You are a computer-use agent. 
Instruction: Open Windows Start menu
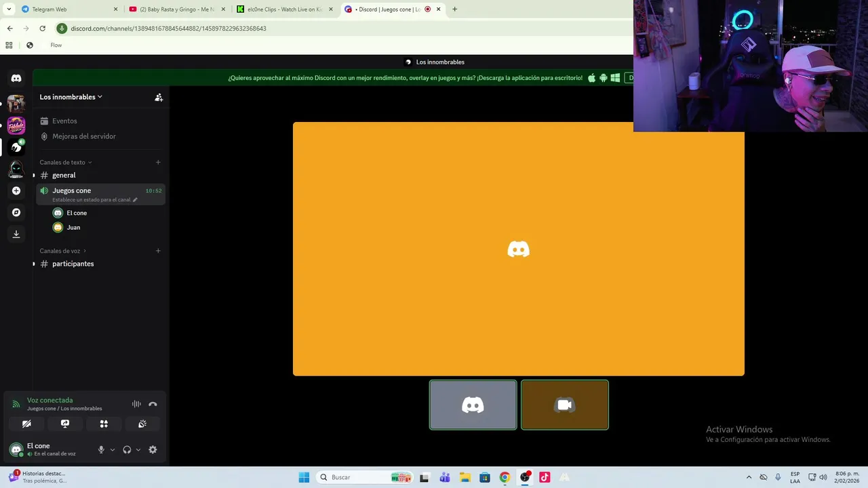tap(304, 477)
